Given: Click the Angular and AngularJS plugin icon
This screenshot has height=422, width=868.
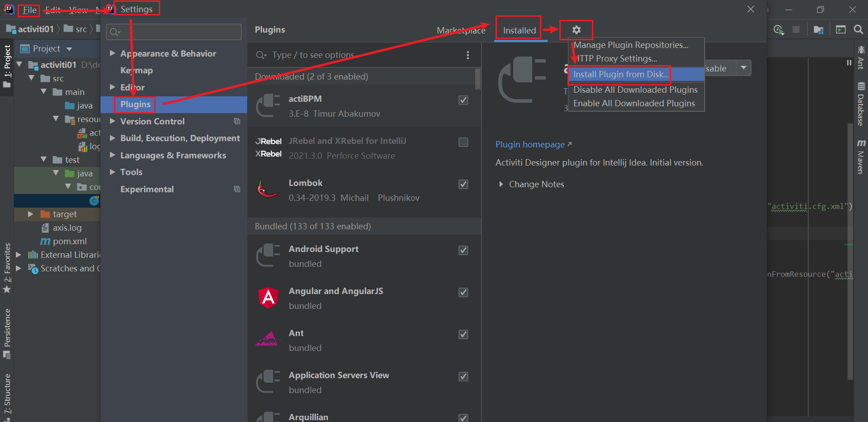Looking at the screenshot, I should click(268, 298).
